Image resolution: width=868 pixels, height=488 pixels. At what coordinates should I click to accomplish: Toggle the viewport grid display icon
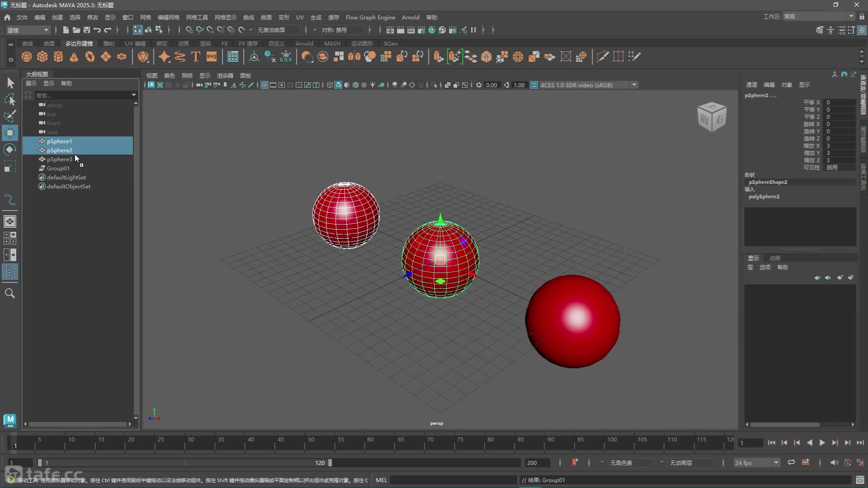tap(264, 85)
